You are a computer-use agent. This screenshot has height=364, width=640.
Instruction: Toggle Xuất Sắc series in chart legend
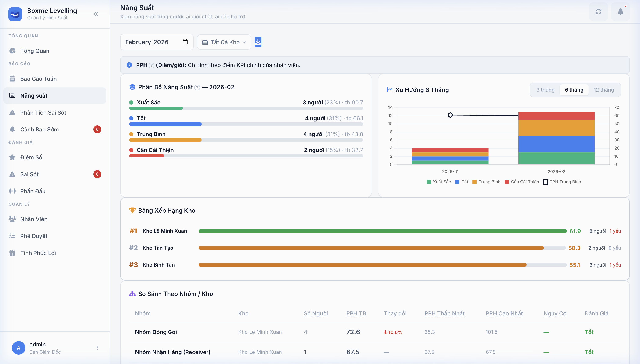(x=439, y=182)
